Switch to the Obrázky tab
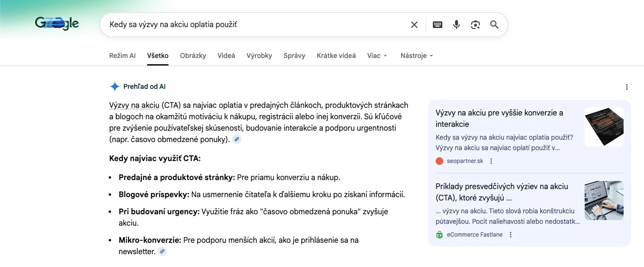This screenshot has height=267, width=644. coord(193,56)
